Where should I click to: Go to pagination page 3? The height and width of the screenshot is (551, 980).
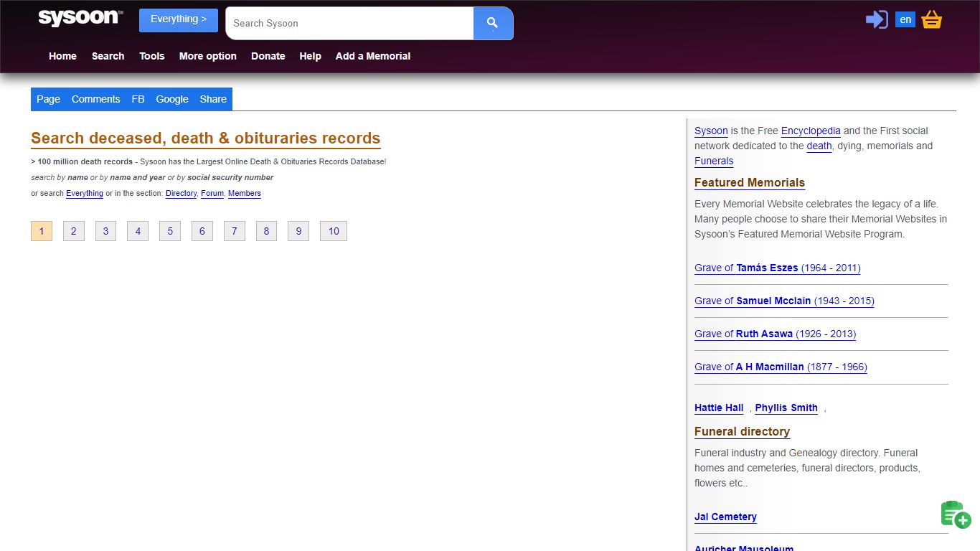click(105, 231)
